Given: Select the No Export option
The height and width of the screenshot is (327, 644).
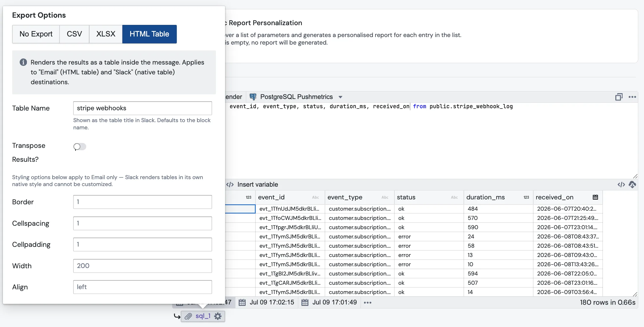Looking at the screenshot, I should coord(36,34).
